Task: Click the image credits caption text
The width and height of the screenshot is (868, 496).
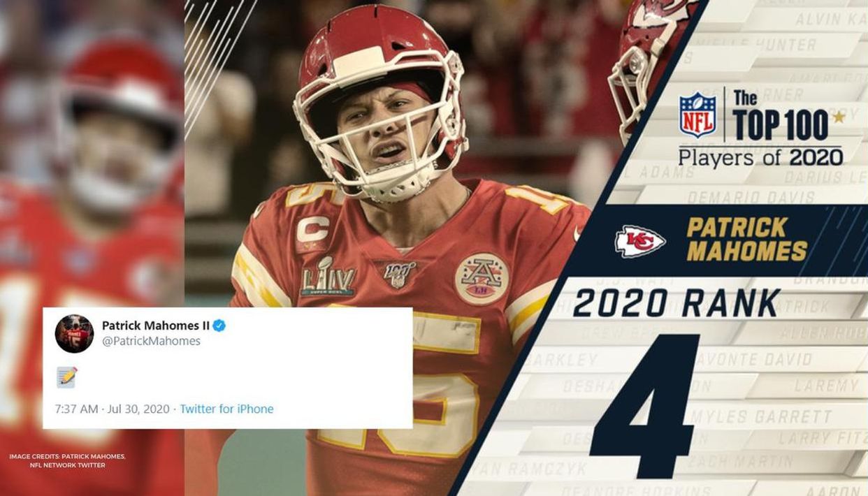Action: tap(67, 460)
